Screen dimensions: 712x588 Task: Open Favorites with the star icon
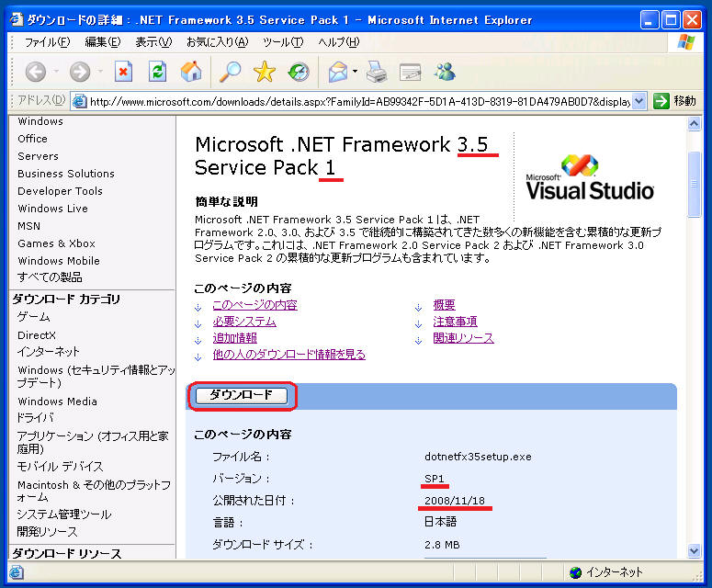[265, 72]
